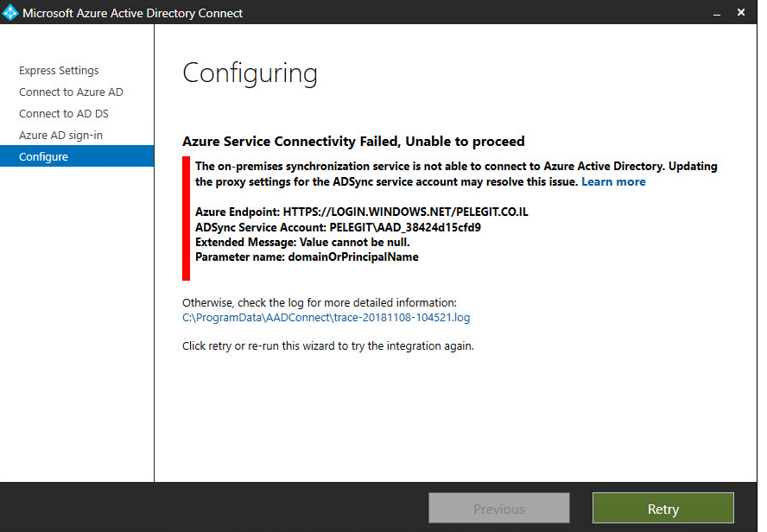Click the window title 'Microsoft Azure Active Directory Connect'
This screenshot has width=767, height=532.
pyautogui.click(x=132, y=13)
